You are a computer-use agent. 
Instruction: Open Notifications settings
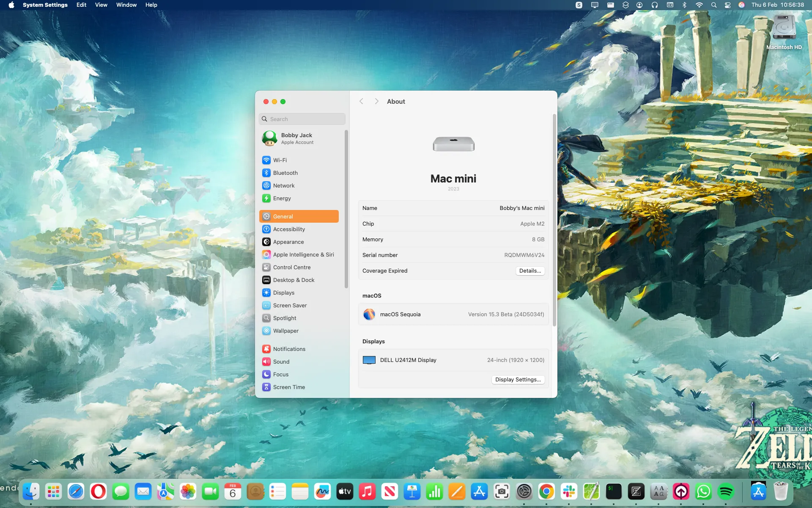(289, 349)
